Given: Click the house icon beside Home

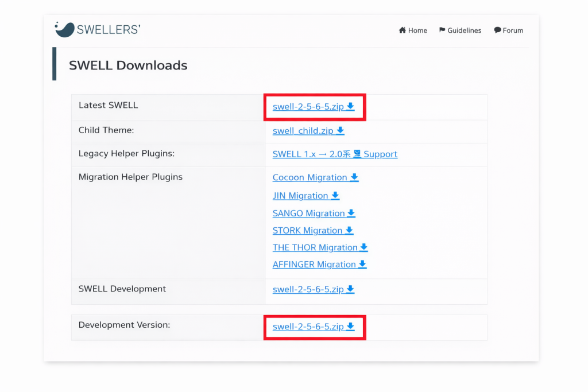Looking at the screenshot, I should coord(403,30).
